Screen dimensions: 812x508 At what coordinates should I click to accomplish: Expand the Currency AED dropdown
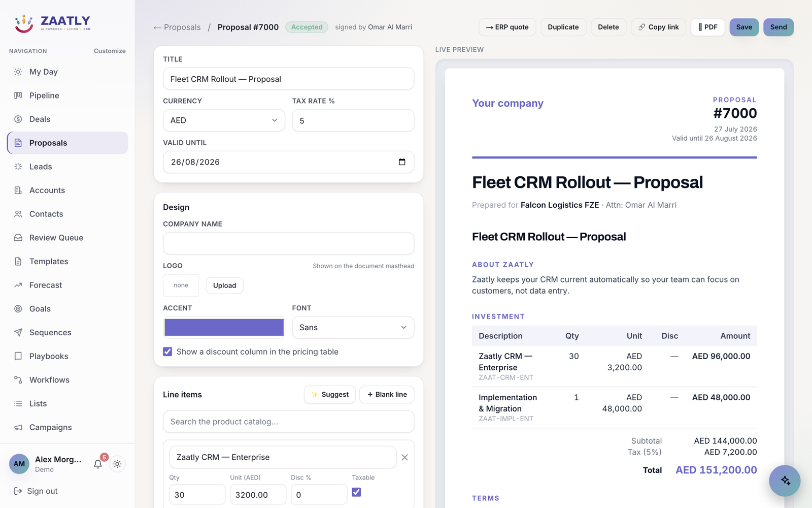point(224,120)
